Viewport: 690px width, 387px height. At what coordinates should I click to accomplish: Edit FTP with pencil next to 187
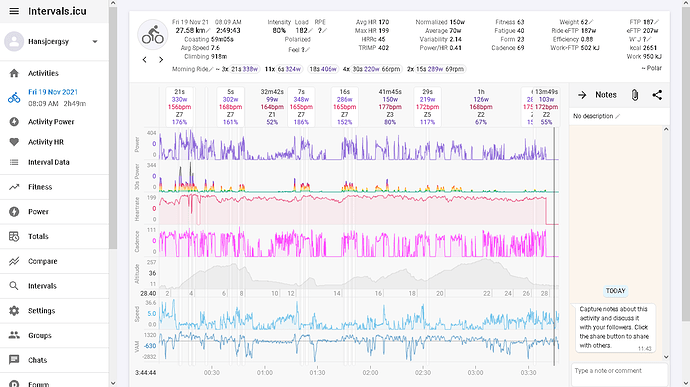pyautogui.click(x=657, y=22)
